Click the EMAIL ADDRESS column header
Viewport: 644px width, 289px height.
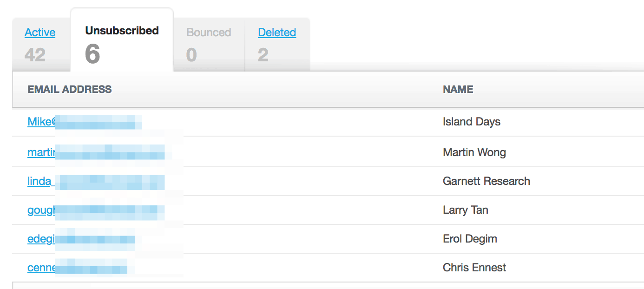(70, 89)
